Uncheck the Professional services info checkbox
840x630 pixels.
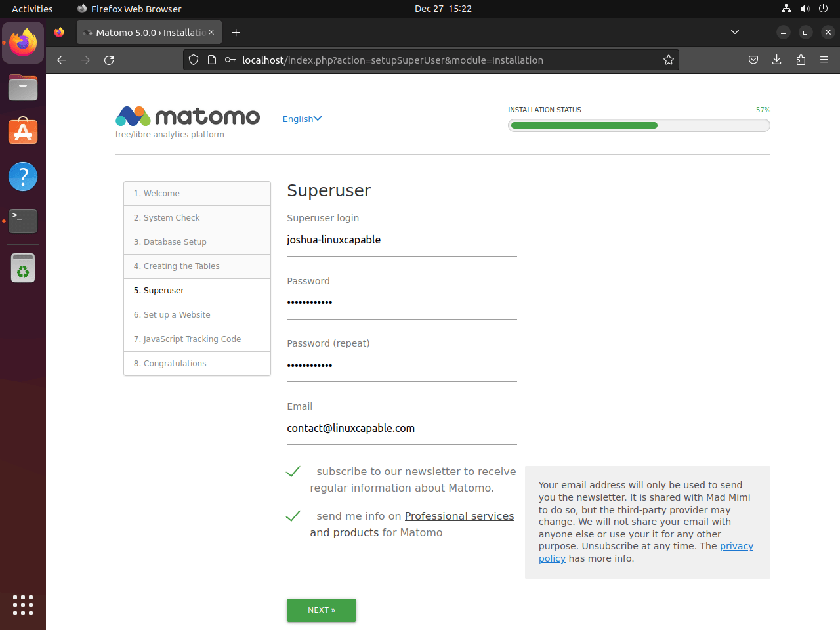pos(293,516)
